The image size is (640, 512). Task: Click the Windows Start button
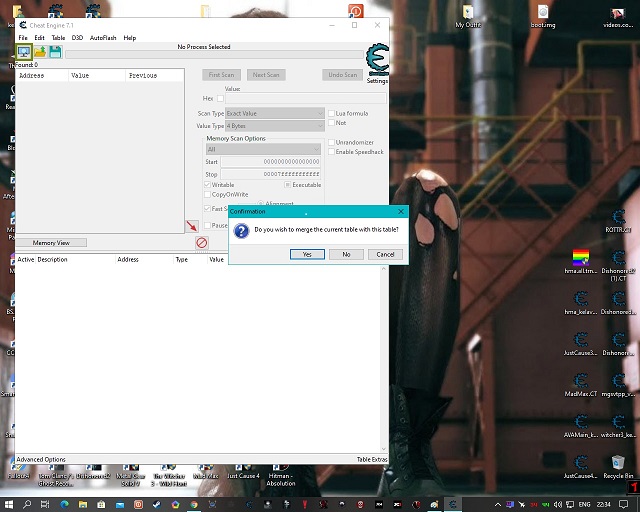[8, 504]
